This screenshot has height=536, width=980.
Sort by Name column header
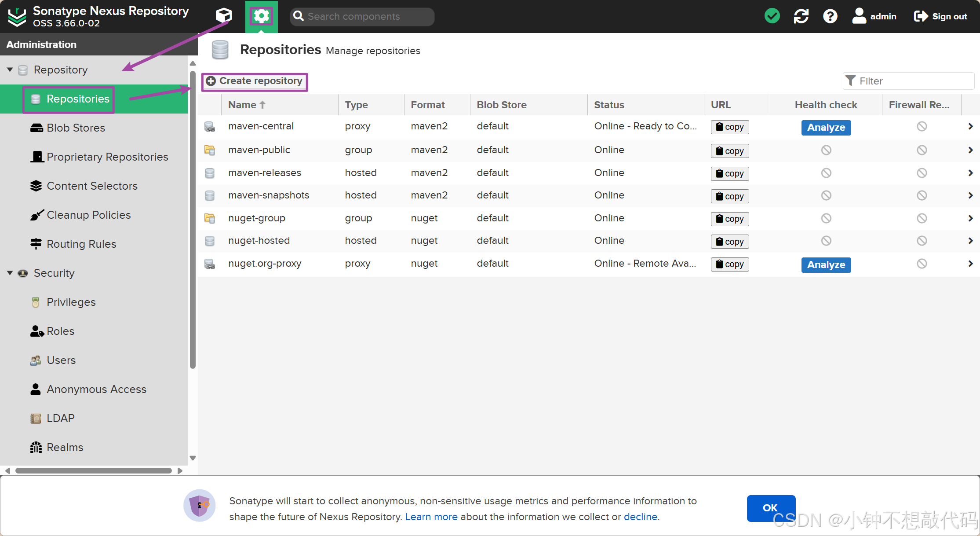coord(279,105)
